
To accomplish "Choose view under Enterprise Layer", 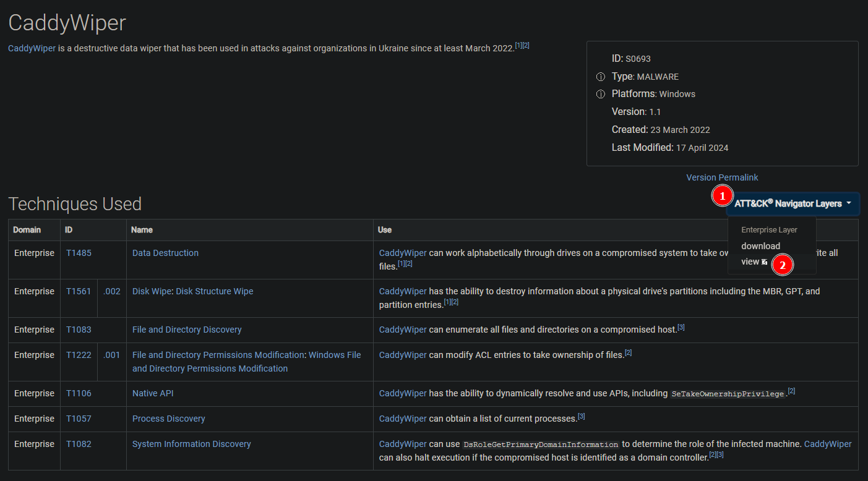I will tap(754, 262).
